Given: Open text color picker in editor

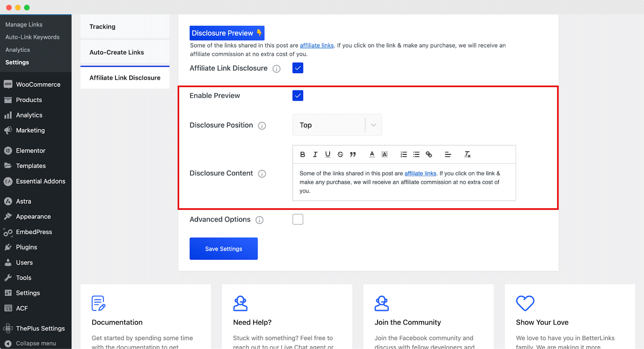Looking at the screenshot, I should coord(372,154).
